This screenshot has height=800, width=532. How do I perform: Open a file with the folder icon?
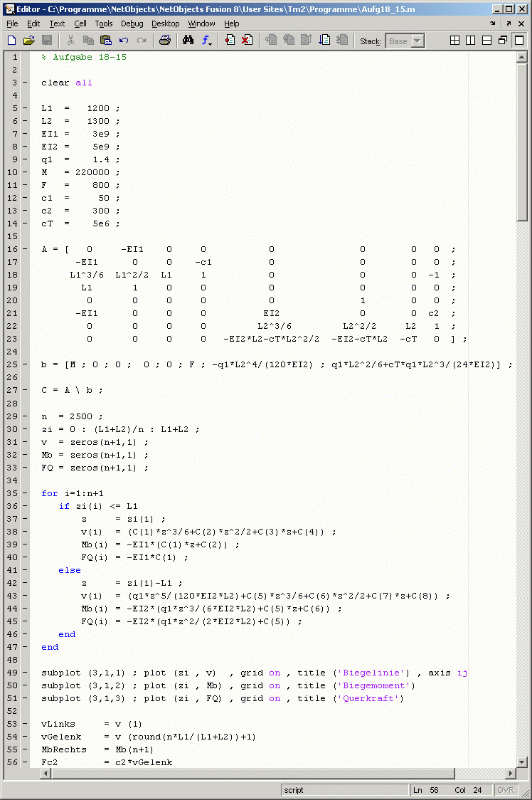pyautogui.click(x=28, y=41)
